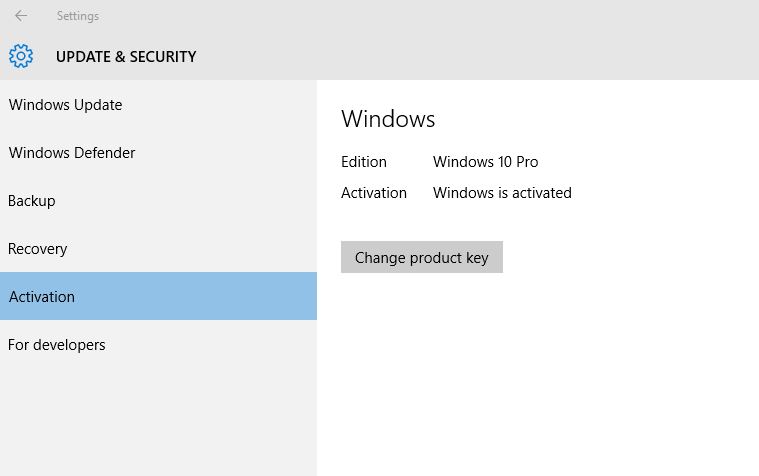
Task: Open the For developers section
Action: 57,345
